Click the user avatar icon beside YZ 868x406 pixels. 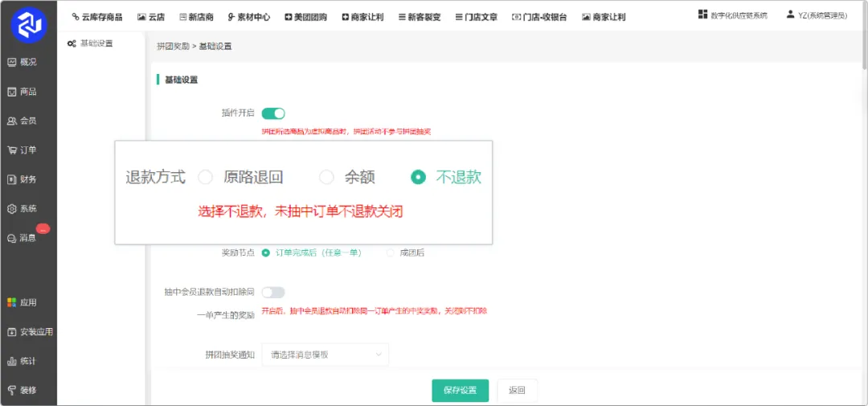(x=791, y=15)
